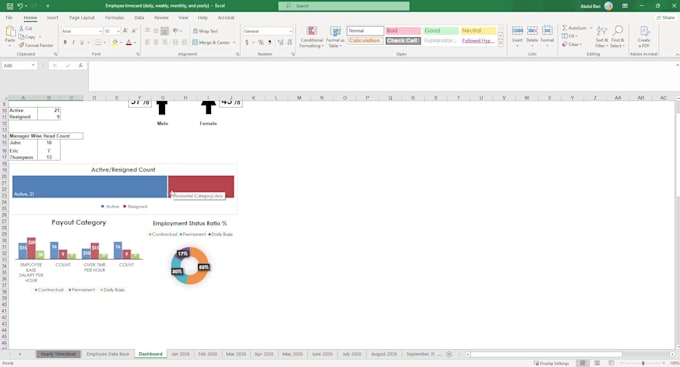Align text to the left
The height and width of the screenshot is (367, 680).
click(147, 43)
